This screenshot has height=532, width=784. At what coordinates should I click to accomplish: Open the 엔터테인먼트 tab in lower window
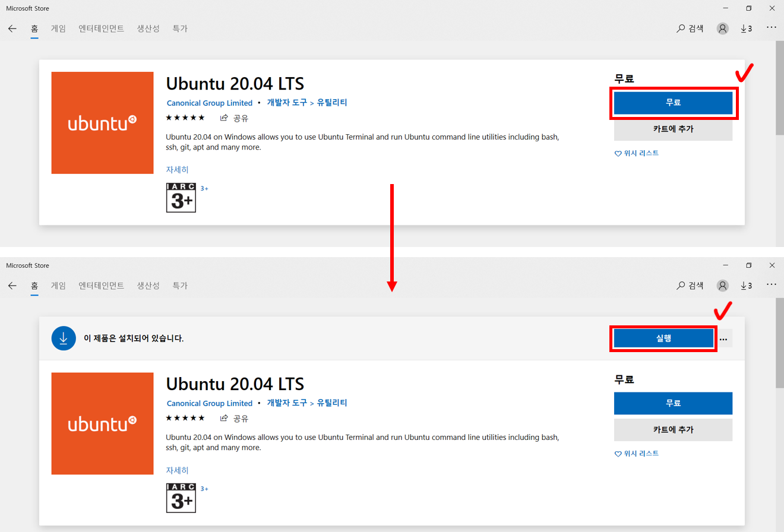point(102,286)
